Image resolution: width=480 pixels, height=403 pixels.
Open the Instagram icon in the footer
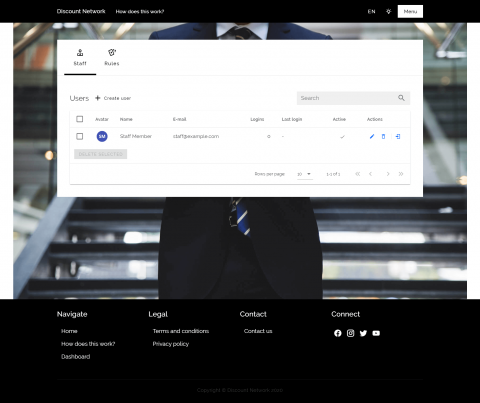pos(350,333)
